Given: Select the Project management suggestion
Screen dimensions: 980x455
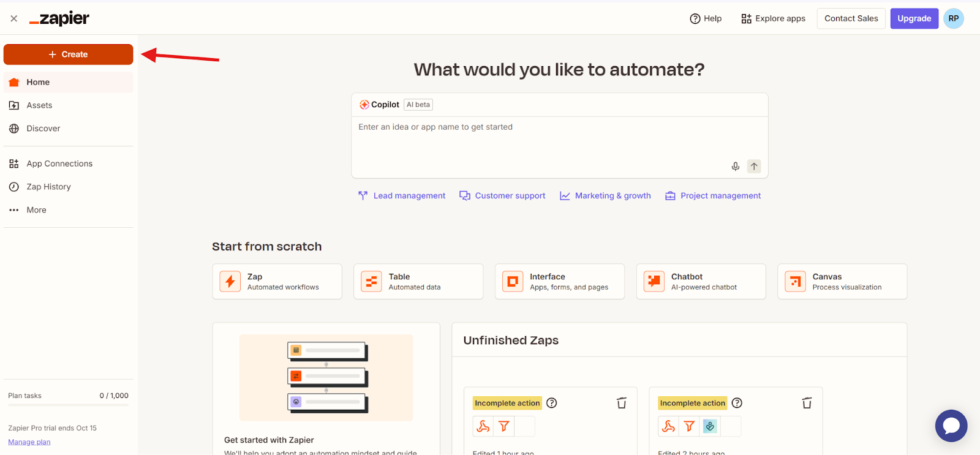Looking at the screenshot, I should pyautogui.click(x=713, y=196).
